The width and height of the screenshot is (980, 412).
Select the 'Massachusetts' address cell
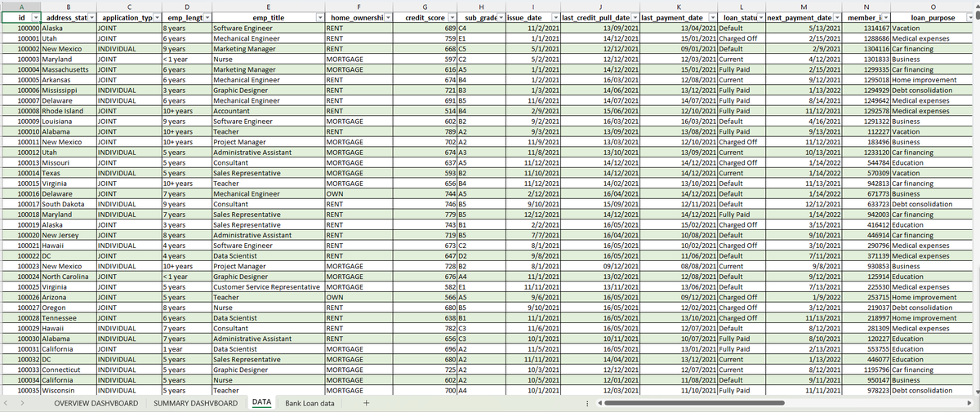tap(69, 70)
